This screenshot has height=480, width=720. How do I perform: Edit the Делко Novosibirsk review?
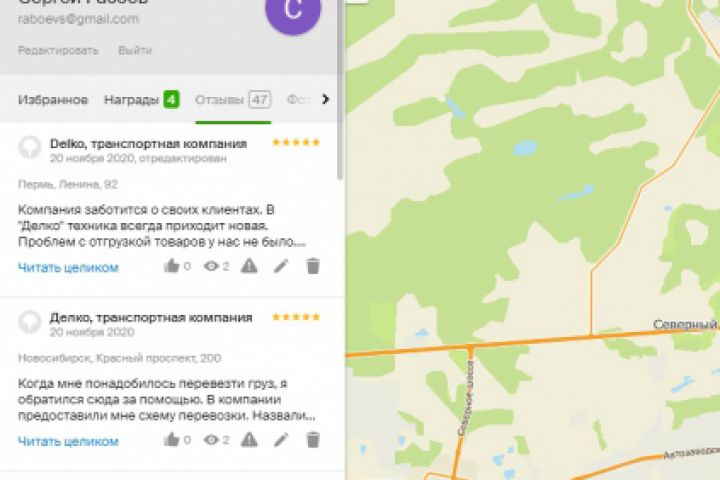[x=281, y=440]
